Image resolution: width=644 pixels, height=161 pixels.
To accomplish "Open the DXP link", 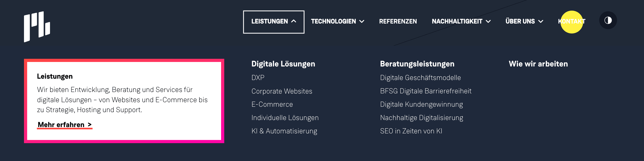I will coord(258,78).
